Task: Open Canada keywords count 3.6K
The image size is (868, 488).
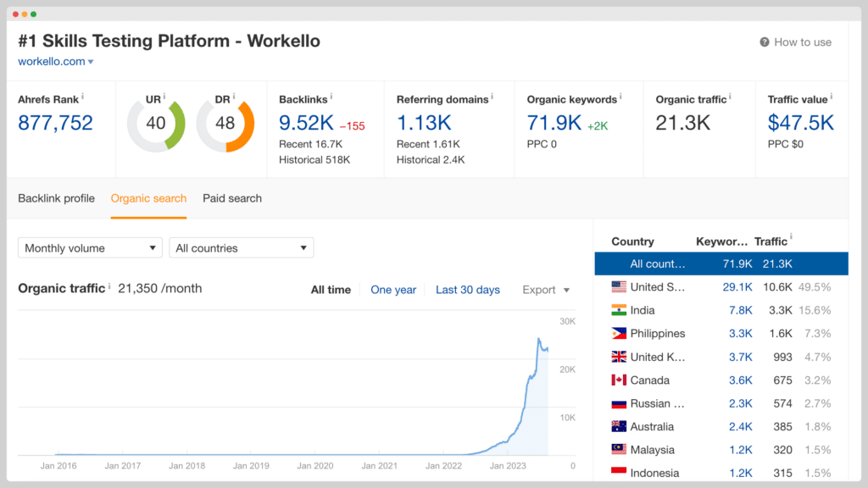Action: tap(741, 380)
